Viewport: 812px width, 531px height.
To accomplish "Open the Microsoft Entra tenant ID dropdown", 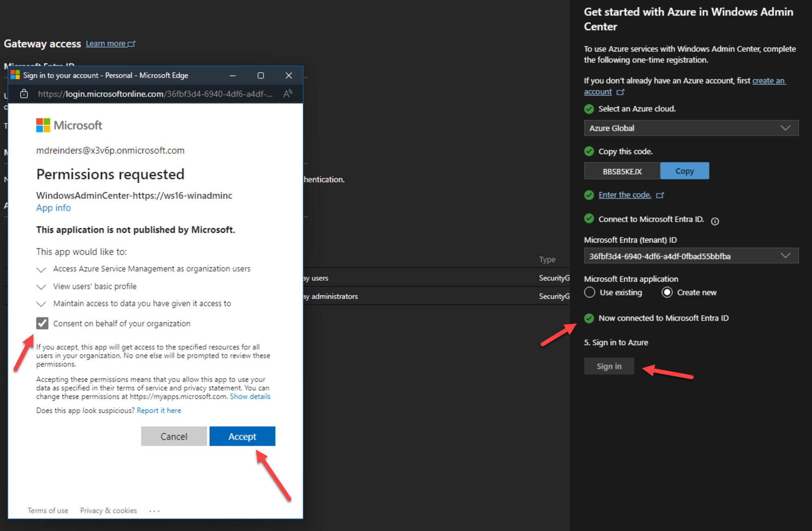I will tap(785, 256).
